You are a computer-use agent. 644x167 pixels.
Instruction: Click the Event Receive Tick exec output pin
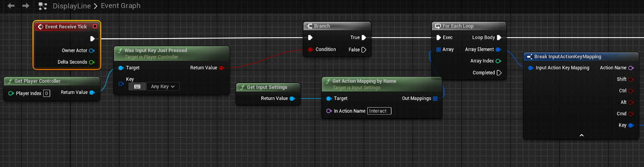click(x=92, y=39)
